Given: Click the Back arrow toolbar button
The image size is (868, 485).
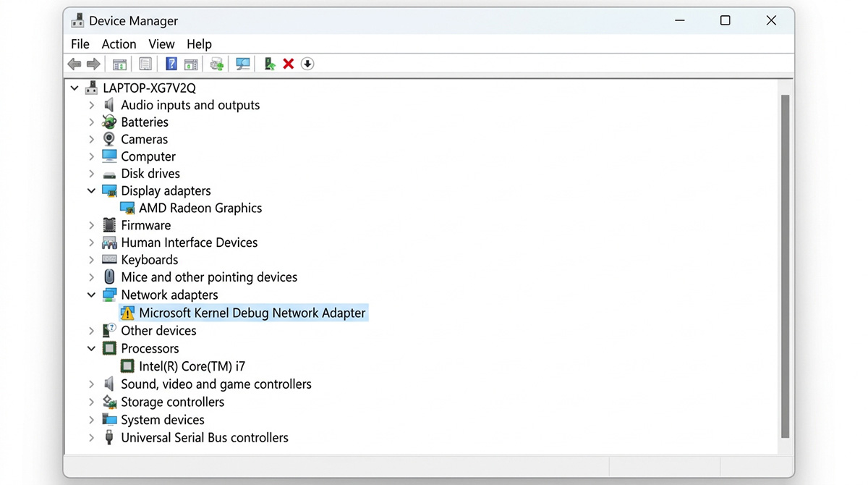Looking at the screenshot, I should click(75, 64).
